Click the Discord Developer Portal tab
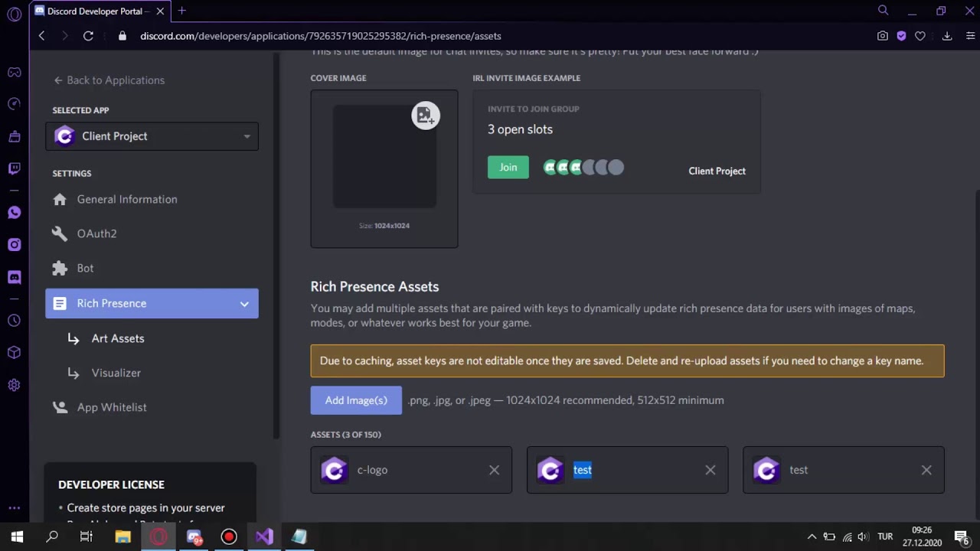Image resolution: width=980 pixels, height=551 pixels. coord(98,11)
